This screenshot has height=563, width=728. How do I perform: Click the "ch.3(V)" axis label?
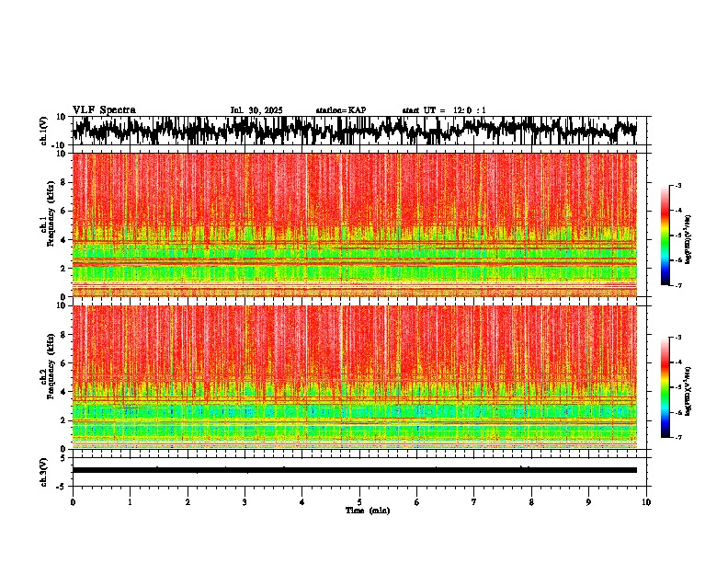coord(44,472)
